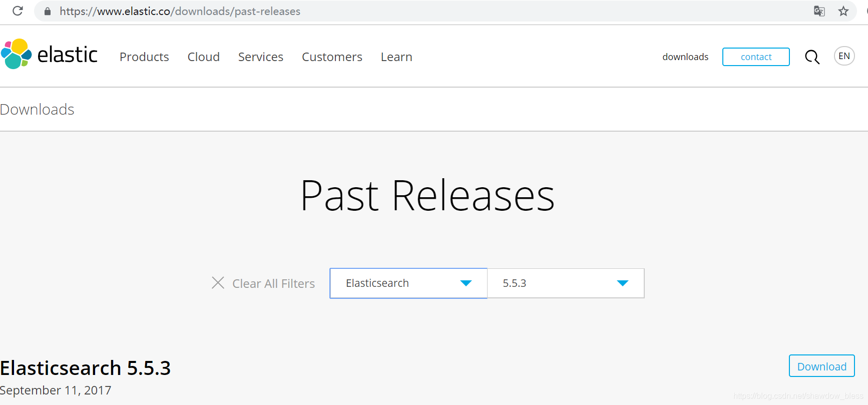Click the September 11, 2017 release date

tap(56, 390)
